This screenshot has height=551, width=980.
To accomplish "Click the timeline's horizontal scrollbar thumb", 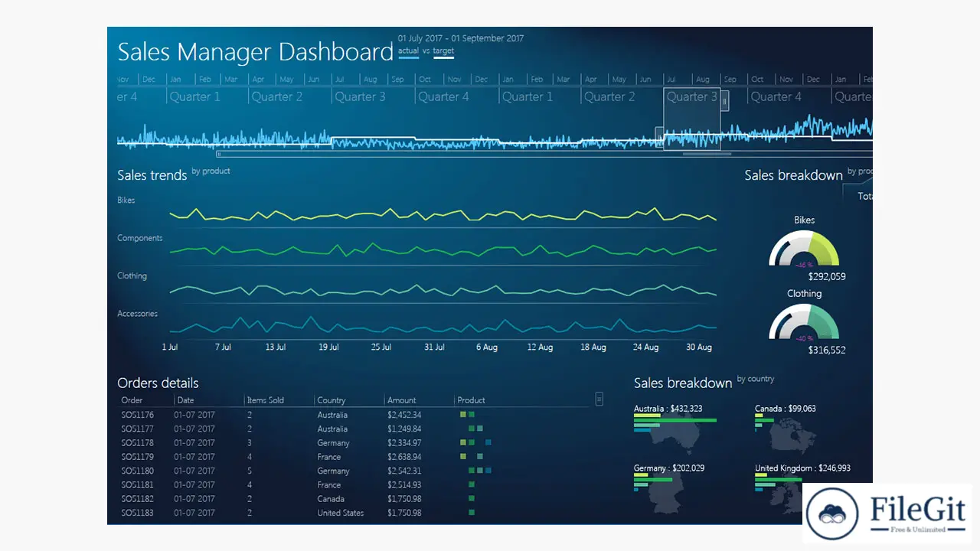I will pyautogui.click(x=707, y=154).
